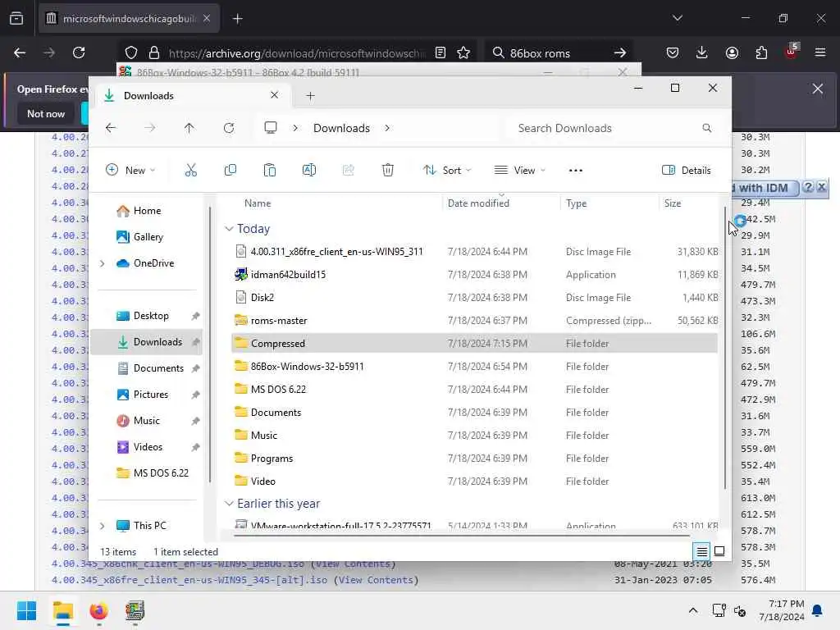Click the vertical scrollbar in file list

725,348
